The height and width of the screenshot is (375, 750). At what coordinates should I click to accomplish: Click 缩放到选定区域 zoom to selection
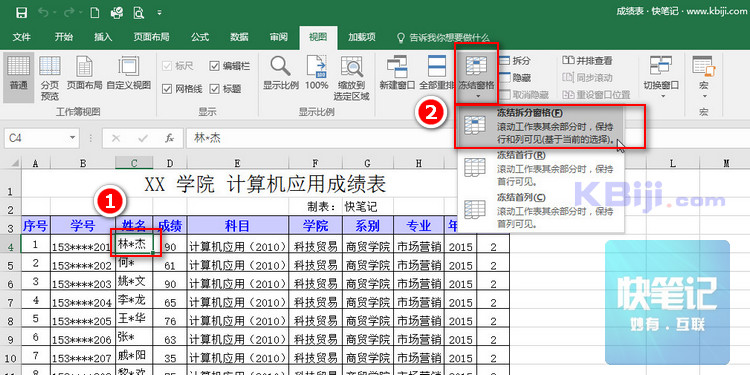(352, 78)
